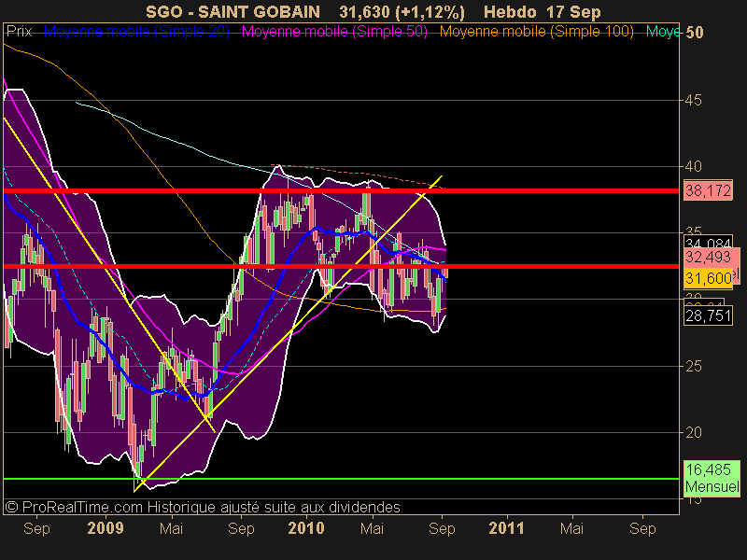
Task: Select Moyenne mobile (Simple 20) legend entry
Action: 136,32
